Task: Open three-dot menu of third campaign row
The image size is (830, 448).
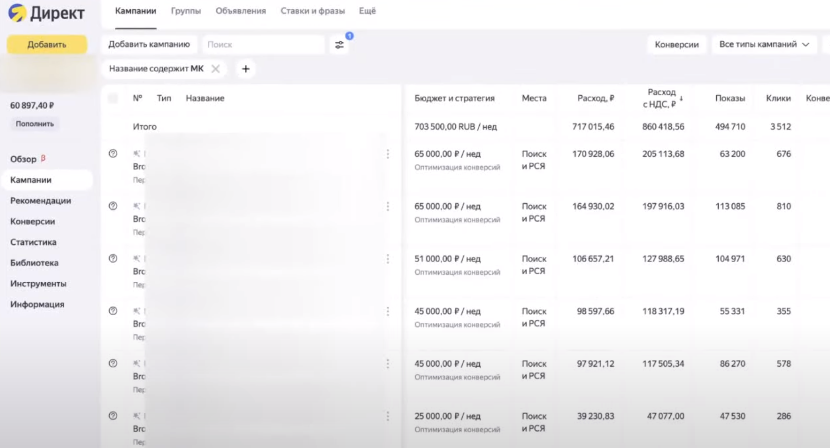Action: [x=388, y=259]
